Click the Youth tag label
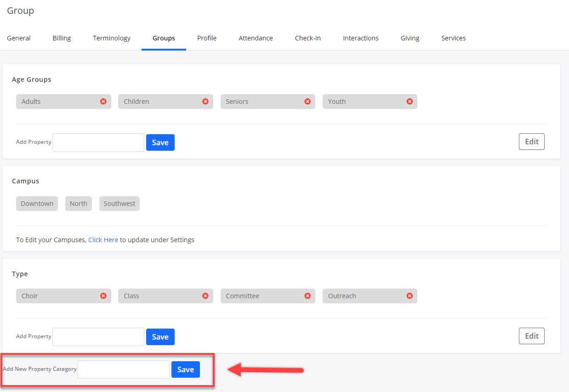This screenshot has width=569, height=392. pos(337,102)
